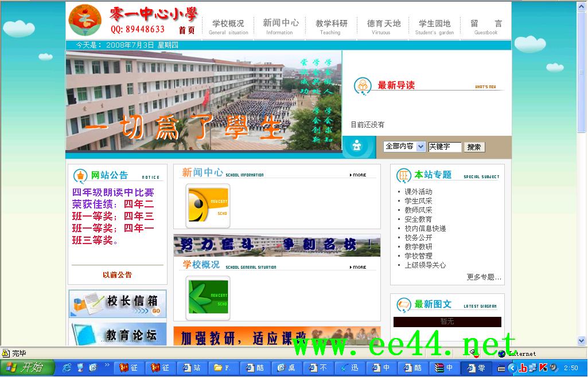Click Internet Explorer icon in quick launch
The height and width of the screenshot is (377, 588).
[x=67, y=368]
